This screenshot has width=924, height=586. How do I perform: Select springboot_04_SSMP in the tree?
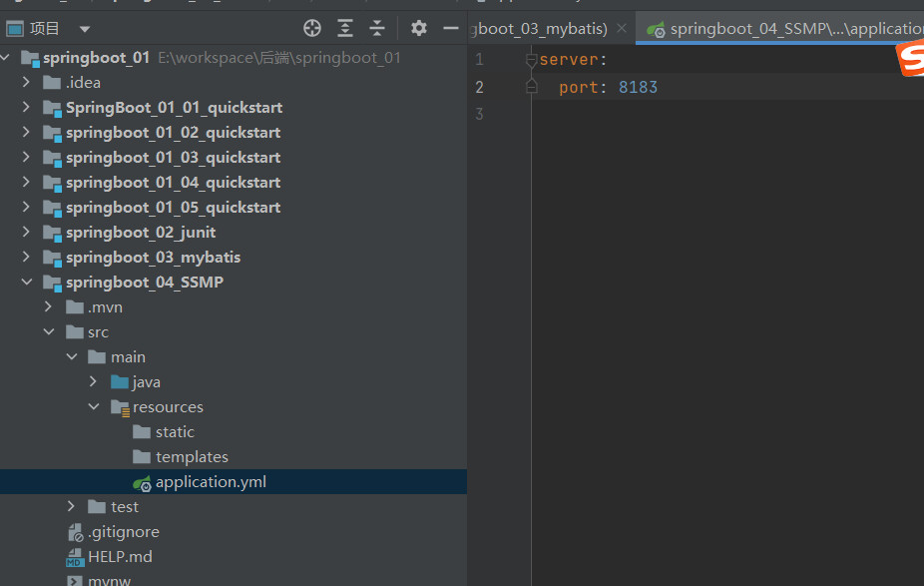pyautogui.click(x=145, y=283)
